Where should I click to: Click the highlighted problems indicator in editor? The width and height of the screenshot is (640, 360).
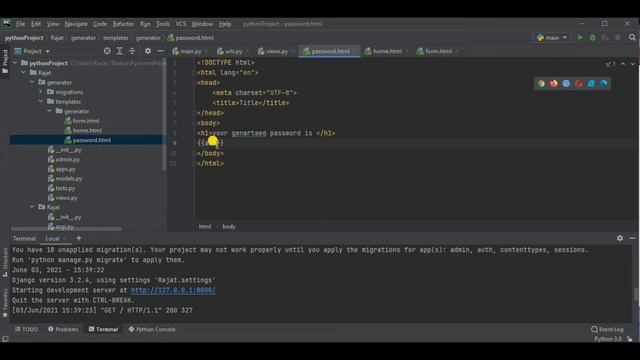tap(611, 64)
